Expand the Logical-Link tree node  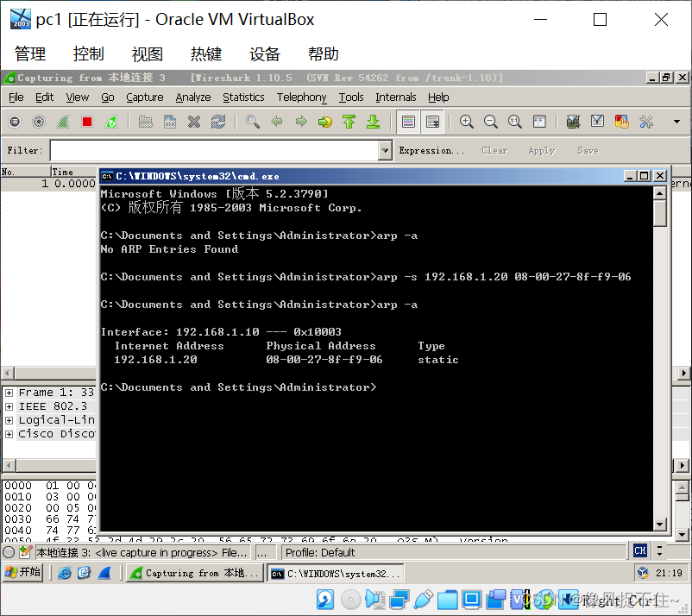pyautogui.click(x=9, y=420)
